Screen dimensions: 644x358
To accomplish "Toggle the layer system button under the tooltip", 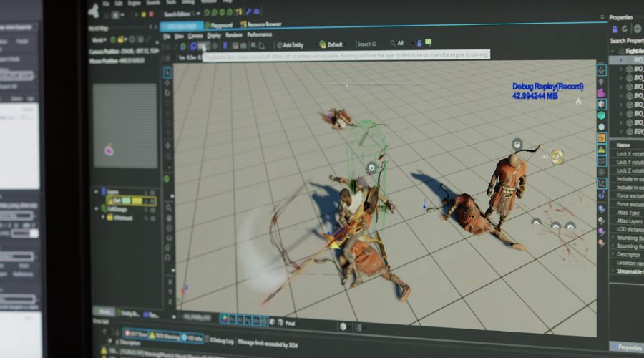I will click(203, 47).
